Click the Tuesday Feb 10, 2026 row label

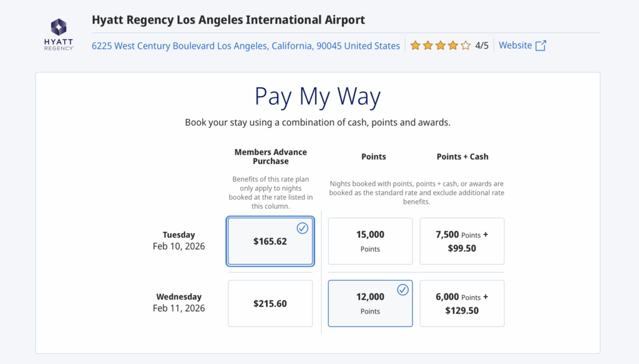tap(178, 241)
